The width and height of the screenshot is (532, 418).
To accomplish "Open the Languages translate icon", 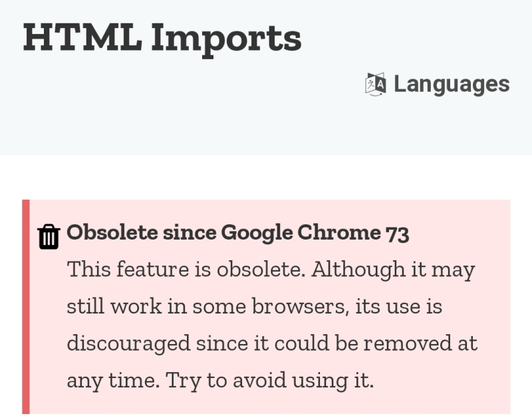I will (x=376, y=84).
